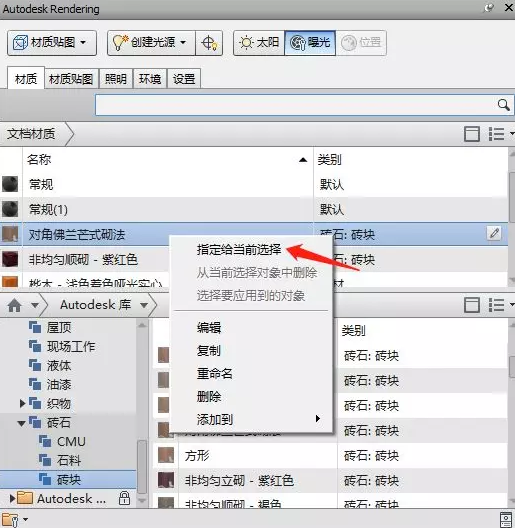515x528 pixels.
Task: Click the grayed 位置 location button
Action: point(361,43)
